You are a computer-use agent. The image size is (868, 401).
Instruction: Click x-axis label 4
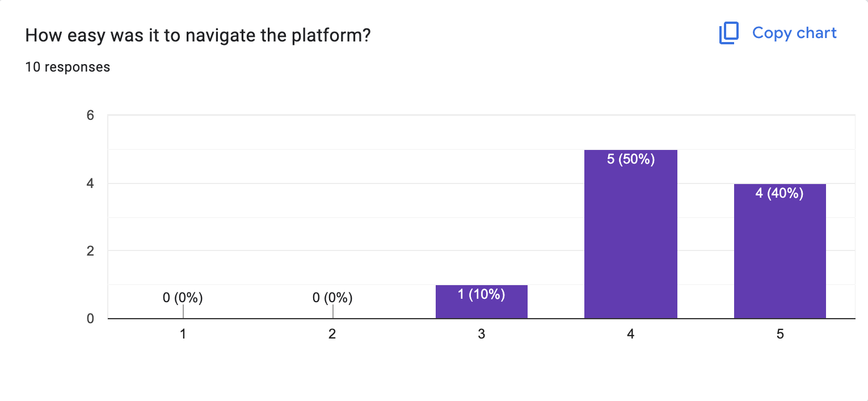[x=630, y=335]
